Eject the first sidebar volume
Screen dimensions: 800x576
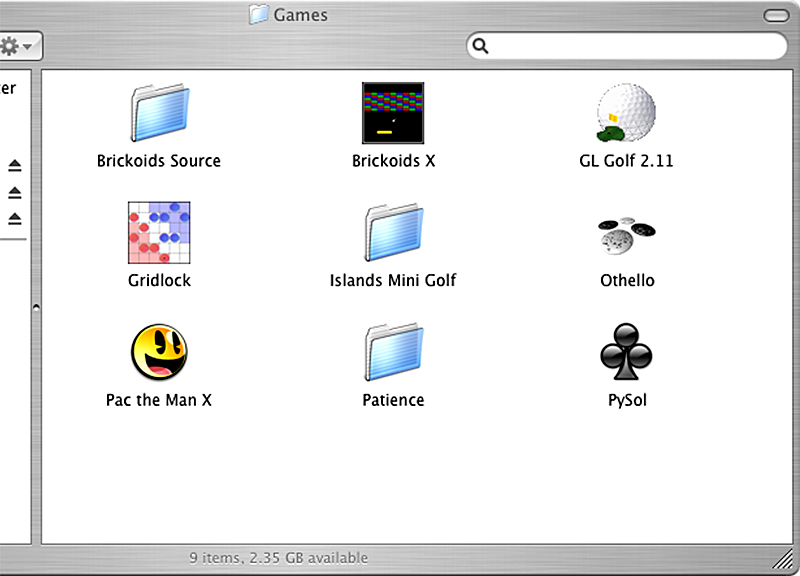coord(15,166)
